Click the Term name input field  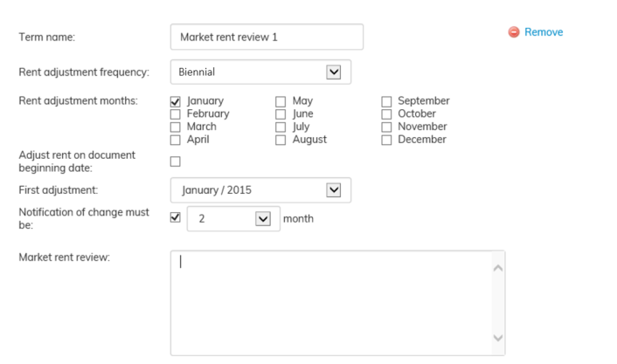[x=267, y=37]
